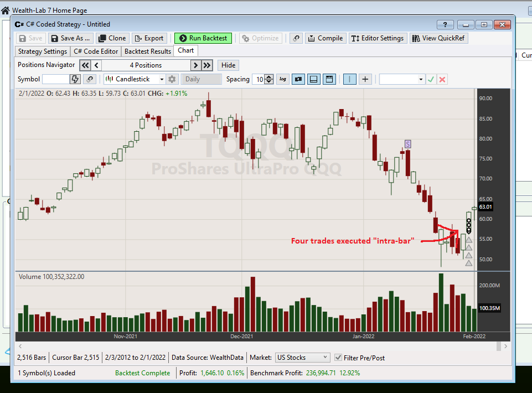
Task: Click the chart style gear icon
Action: [x=172, y=79]
